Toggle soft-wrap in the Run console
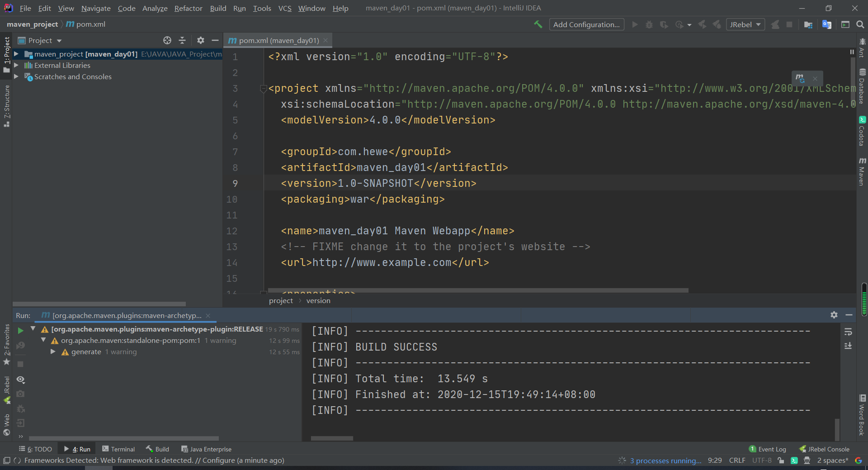Image resolution: width=868 pixels, height=470 pixels. (848, 332)
